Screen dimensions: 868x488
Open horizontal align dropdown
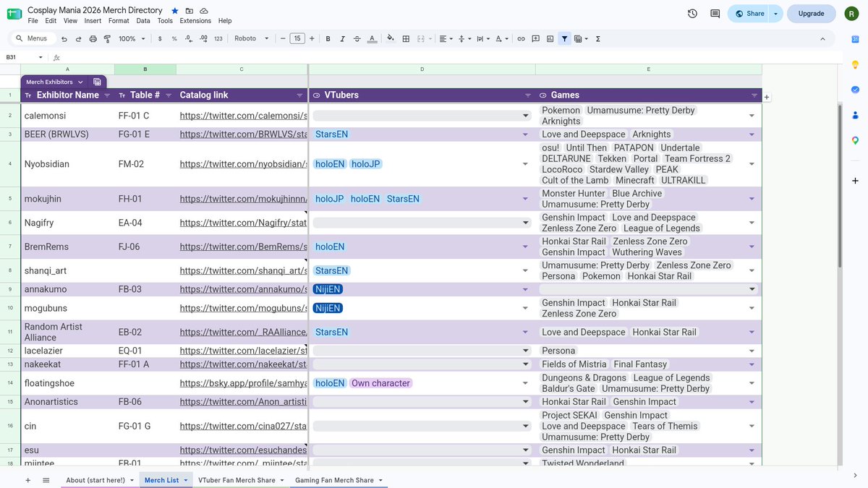(x=446, y=38)
